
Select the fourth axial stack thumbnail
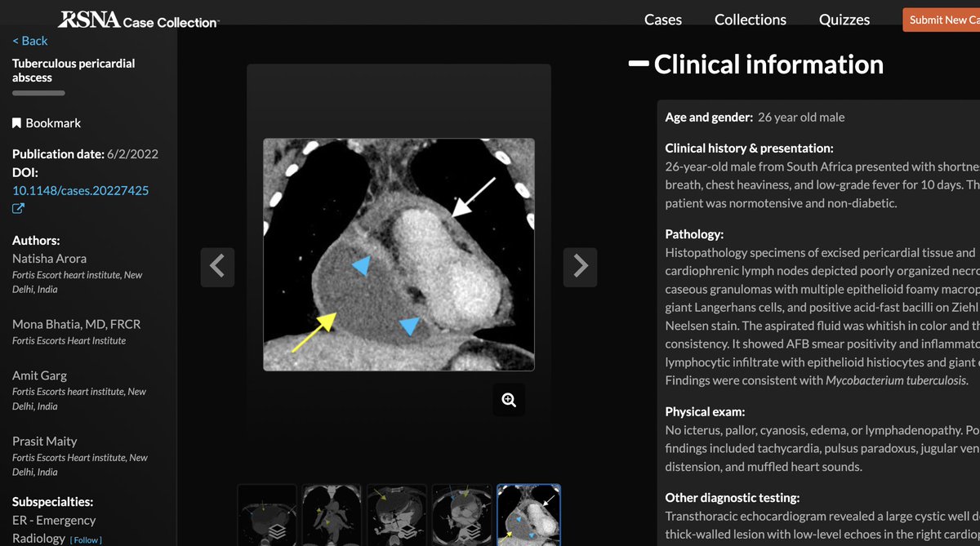tap(461, 515)
